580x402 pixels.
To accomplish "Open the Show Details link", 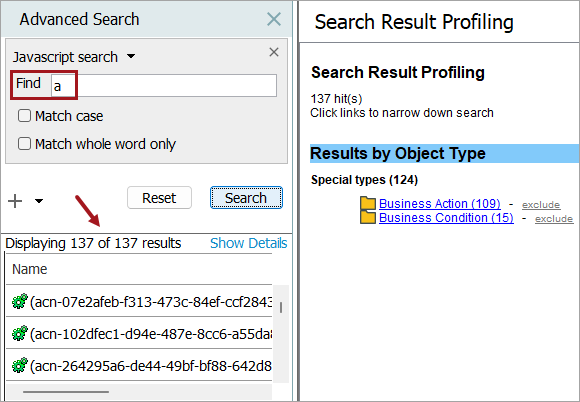I will 249,243.
